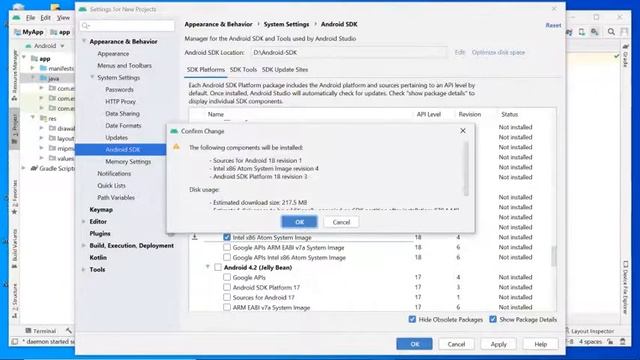
Task: Open the Layout Inspector panel
Action: pyautogui.click(x=589, y=331)
